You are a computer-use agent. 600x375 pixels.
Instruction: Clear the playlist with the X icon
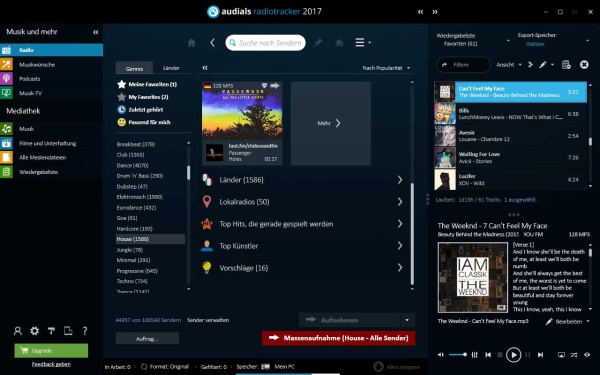pyautogui.click(x=584, y=65)
